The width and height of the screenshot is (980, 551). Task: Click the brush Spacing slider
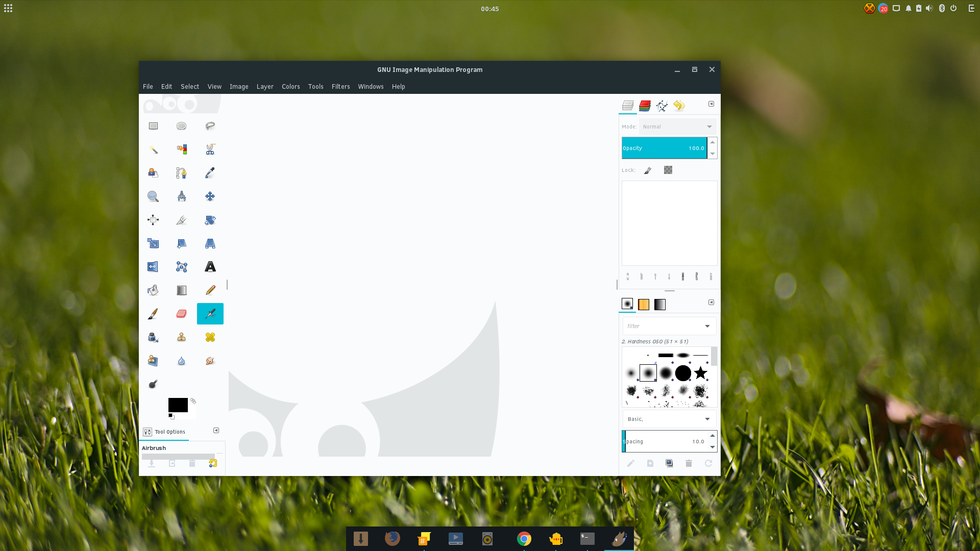click(664, 441)
